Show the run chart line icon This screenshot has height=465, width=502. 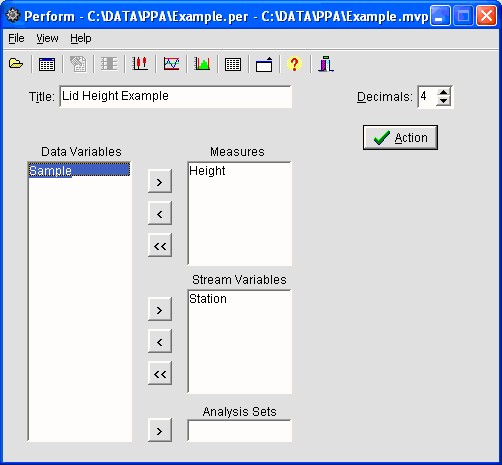coord(171,63)
